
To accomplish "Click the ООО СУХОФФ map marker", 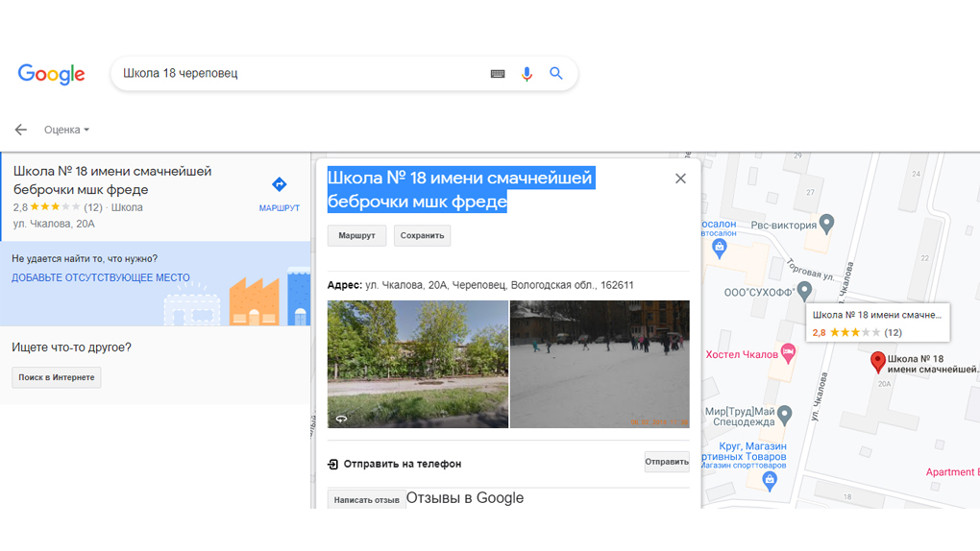I will tap(804, 291).
